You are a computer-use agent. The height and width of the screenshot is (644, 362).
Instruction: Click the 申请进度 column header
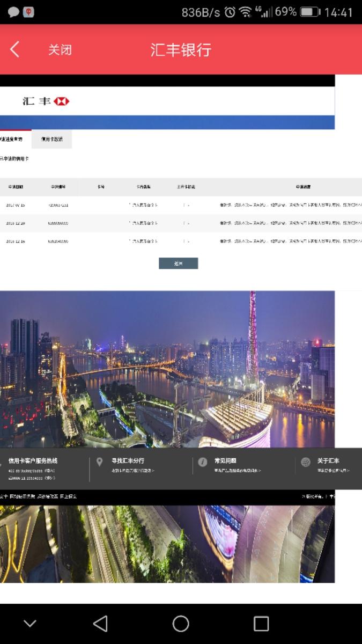(x=303, y=187)
